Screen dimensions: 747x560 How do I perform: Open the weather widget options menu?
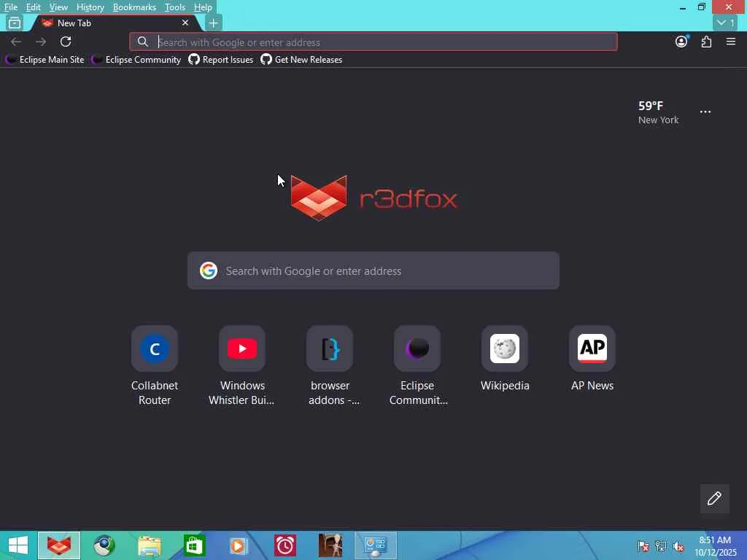pyautogui.click(x=705, y=112)
